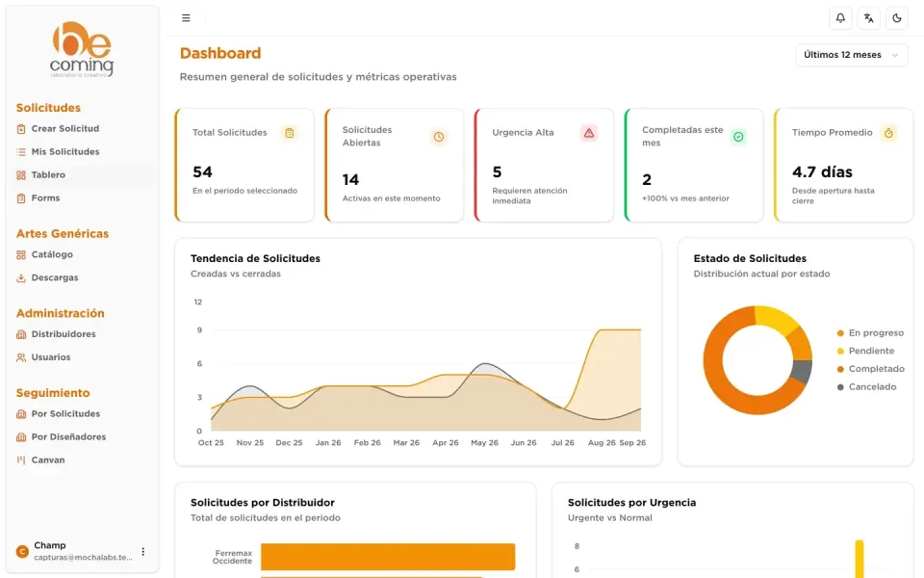Click the Tablero grid icon
Viewport: 924px width, 578px height.
pyautogui.click(x=21, y=175)
